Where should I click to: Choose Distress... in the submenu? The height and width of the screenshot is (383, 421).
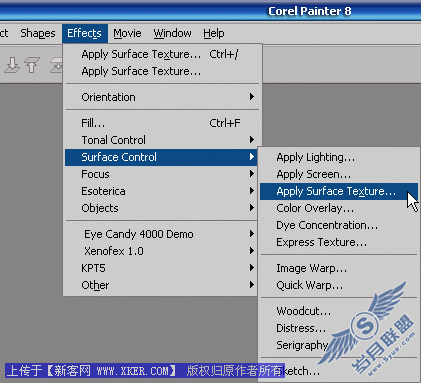(x=339, y=328)
